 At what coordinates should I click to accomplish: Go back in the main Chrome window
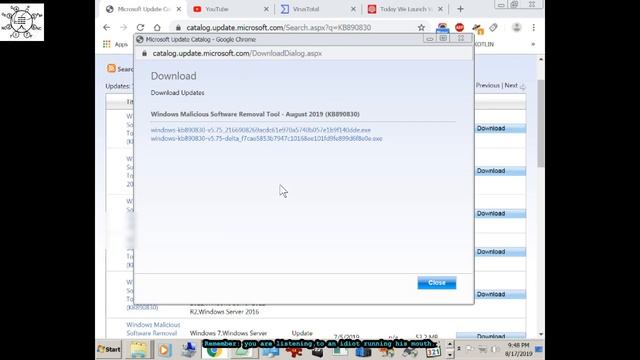(107, 27)
